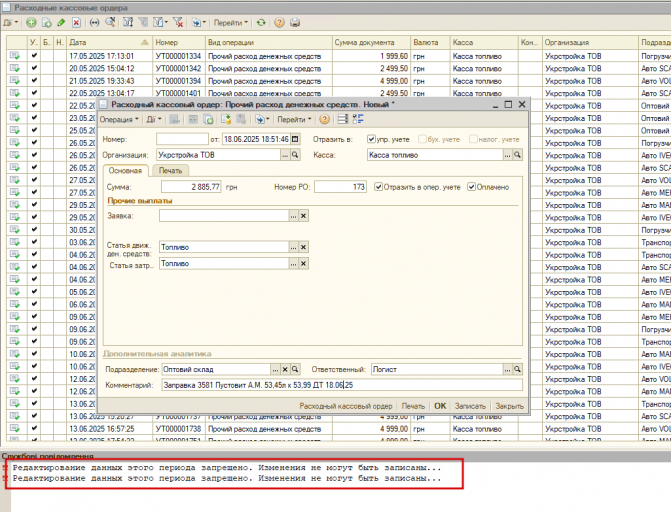Click the Номер РО field showing 173
Image resolution: width=671 pixels, height=512 pixels.
[x=340, y=187]
